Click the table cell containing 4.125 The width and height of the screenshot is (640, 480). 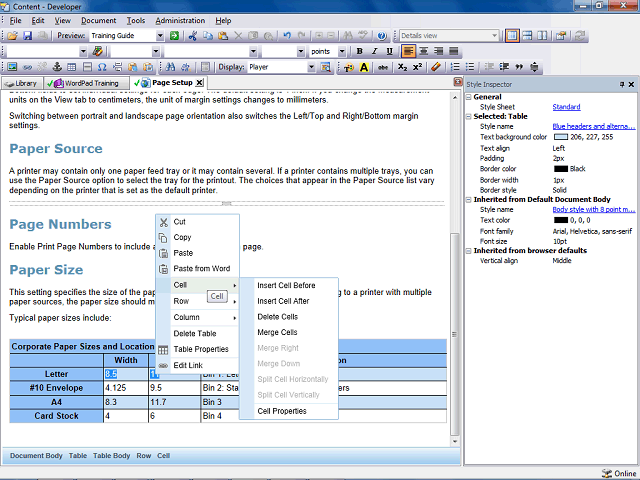pos(126,388)
